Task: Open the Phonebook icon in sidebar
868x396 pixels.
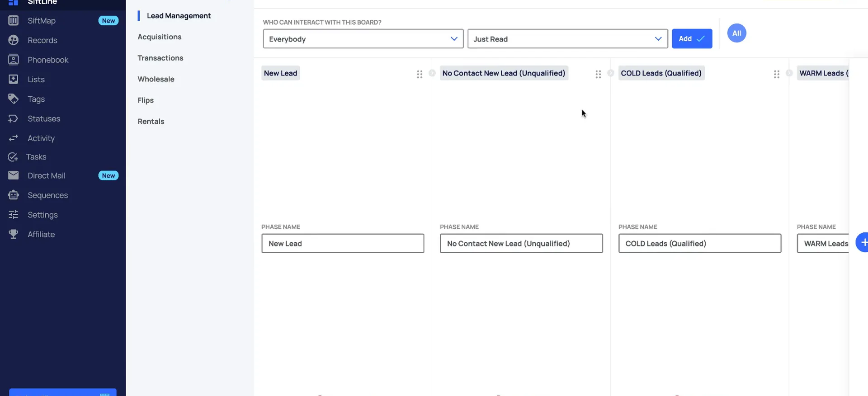Action: click(14, 60)
